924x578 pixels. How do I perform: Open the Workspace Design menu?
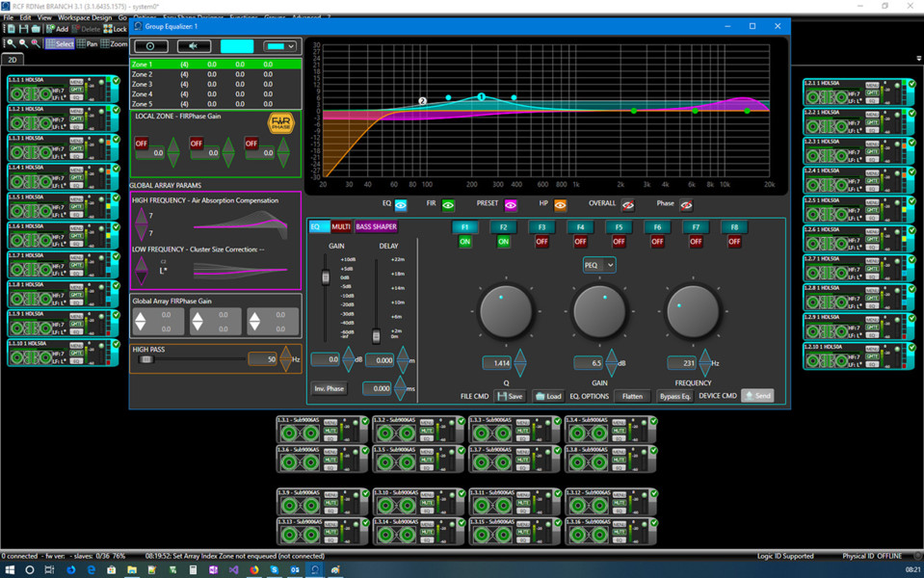pos(85,17)
